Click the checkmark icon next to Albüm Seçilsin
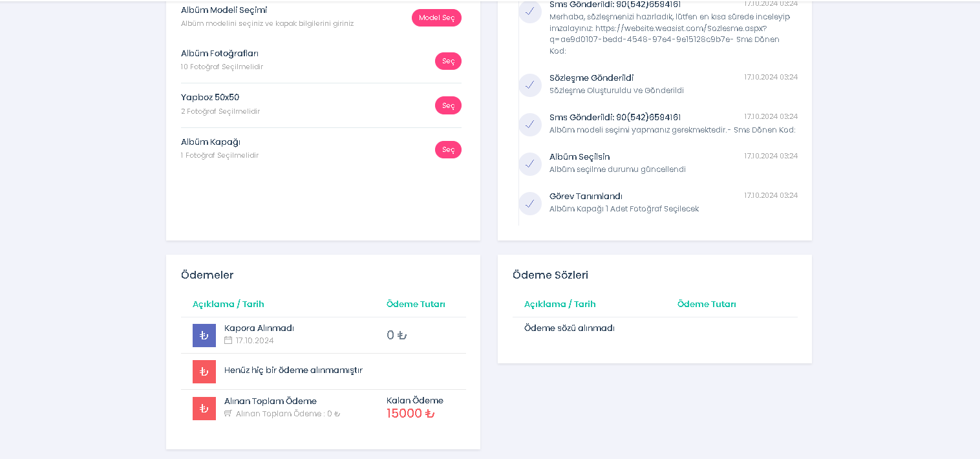 530,164
